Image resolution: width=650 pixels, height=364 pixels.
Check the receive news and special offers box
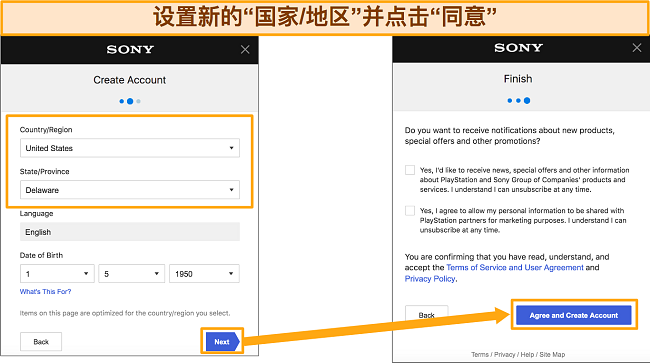click(410, 170)
